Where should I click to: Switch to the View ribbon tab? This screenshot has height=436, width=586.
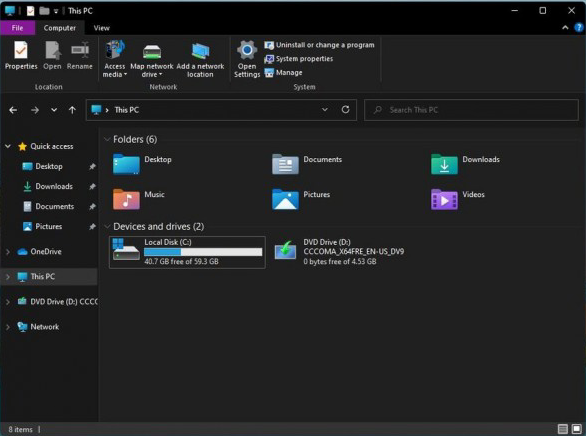[x=102, y=28]
